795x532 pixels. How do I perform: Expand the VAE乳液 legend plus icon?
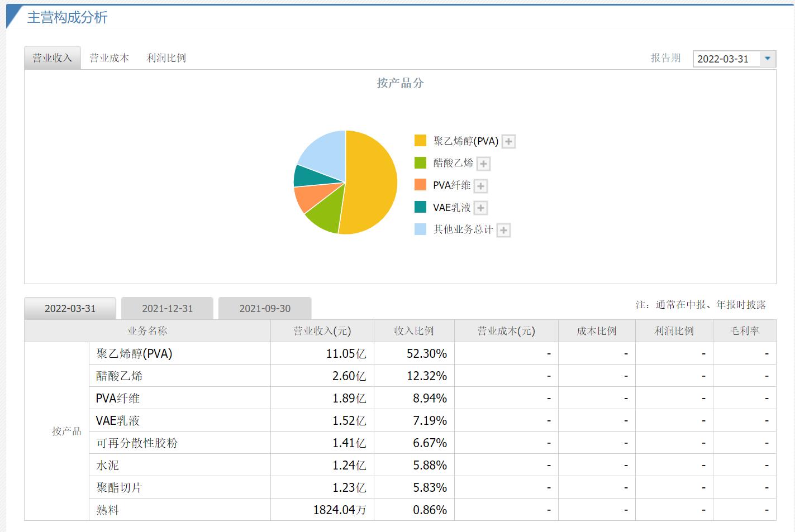(x=480, y=208)
